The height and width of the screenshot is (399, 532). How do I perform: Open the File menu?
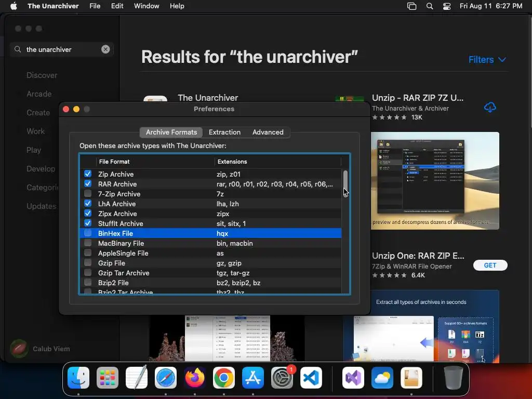[x=95, y=6]
